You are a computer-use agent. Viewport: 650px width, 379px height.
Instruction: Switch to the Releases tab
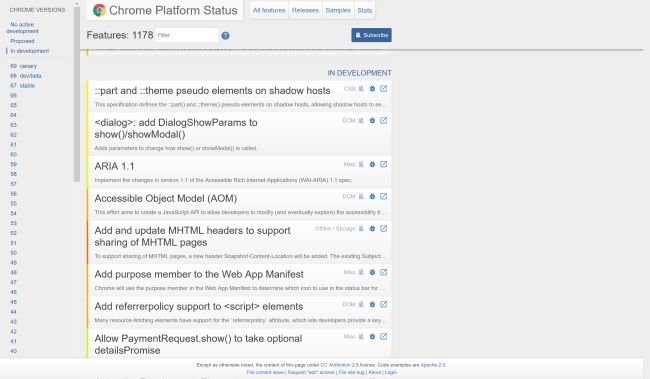click(306, 10)
